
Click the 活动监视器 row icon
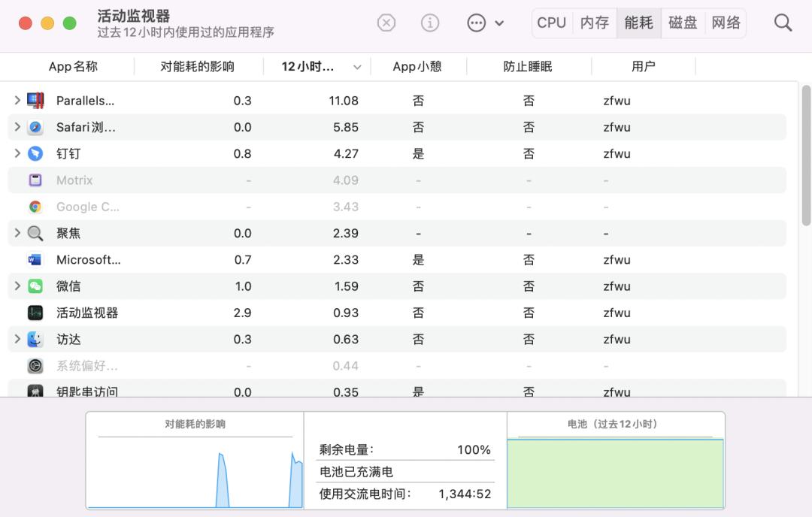(35, 313)
